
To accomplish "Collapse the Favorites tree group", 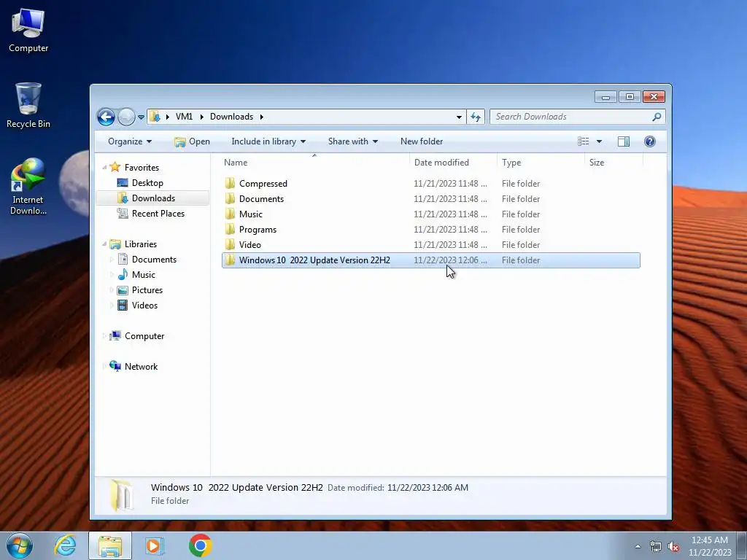I will pyautogui.click(x=104, y=167).
